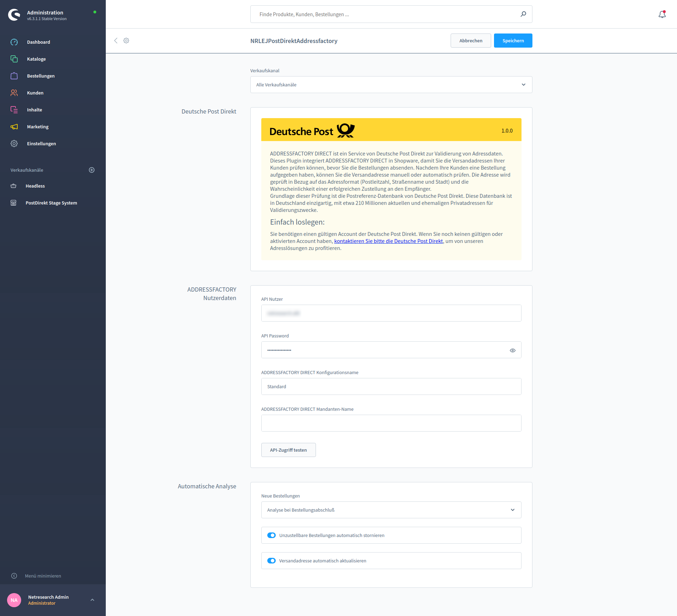Show API password via eye icon
Image resolution: width=677 pixels, height=616 pixels.
click(513, 350)
